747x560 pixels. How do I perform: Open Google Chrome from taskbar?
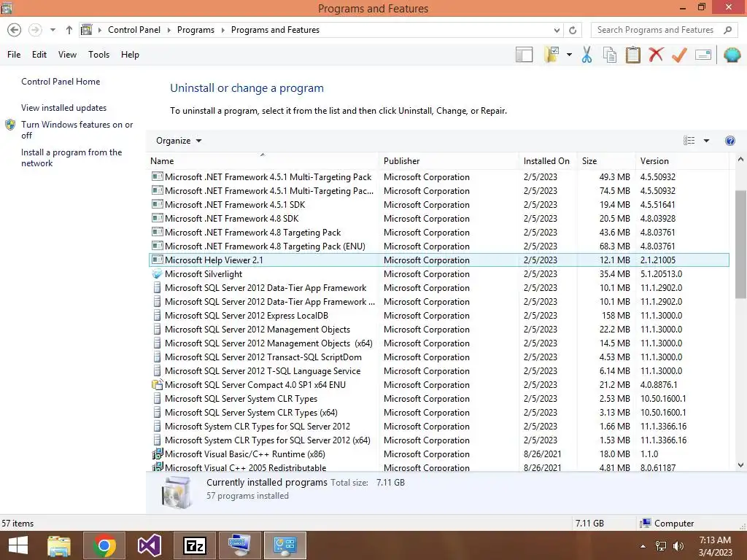tap(104, 545)
